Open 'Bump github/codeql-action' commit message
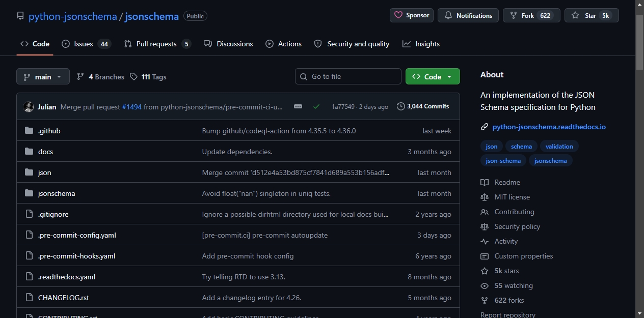 [x=279, y=131]
